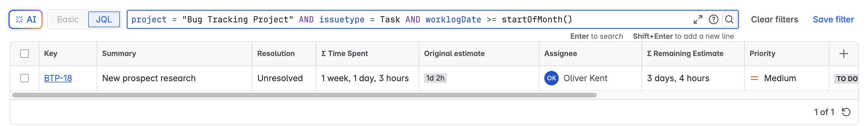The height and width of the screenshot is (126, 868).
Task: Refresh results with circular arrow icon
Action: [x=846, y=112]
